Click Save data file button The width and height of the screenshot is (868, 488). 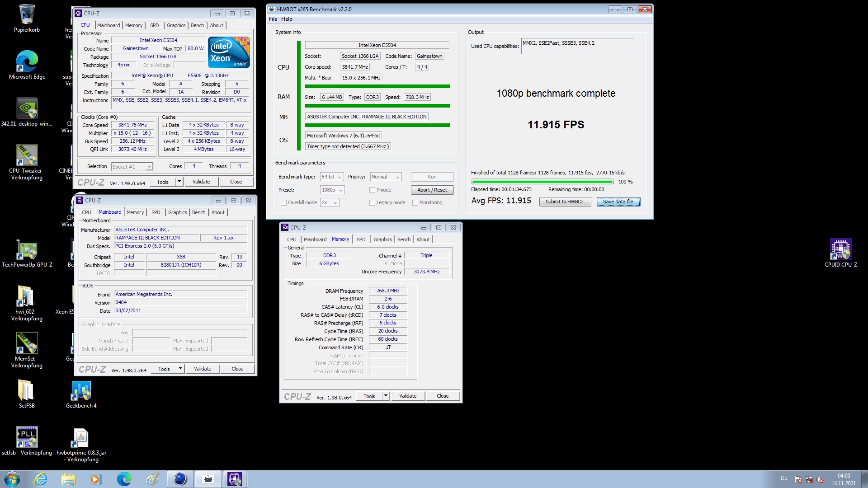tap(618, 202)
